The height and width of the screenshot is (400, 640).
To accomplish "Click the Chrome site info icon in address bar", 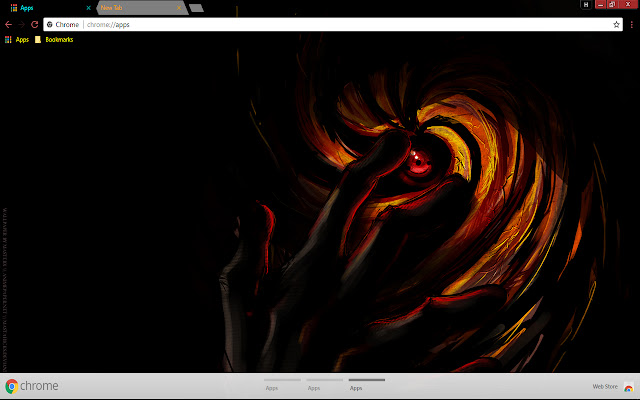I will 49,24.
